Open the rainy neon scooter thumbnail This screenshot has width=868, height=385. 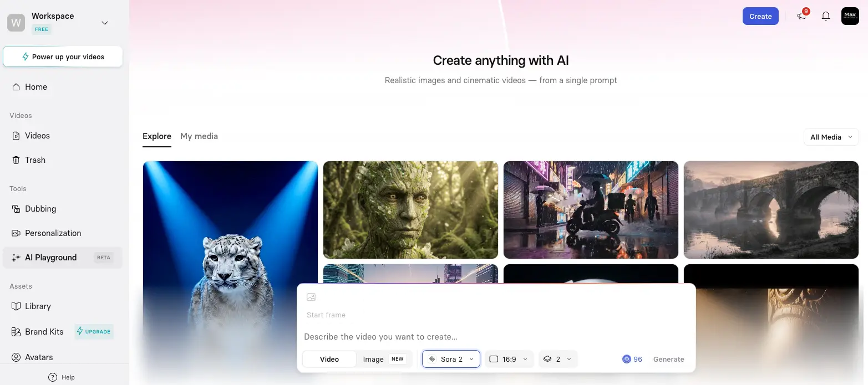pyautogui.click(x=591, y=210)
